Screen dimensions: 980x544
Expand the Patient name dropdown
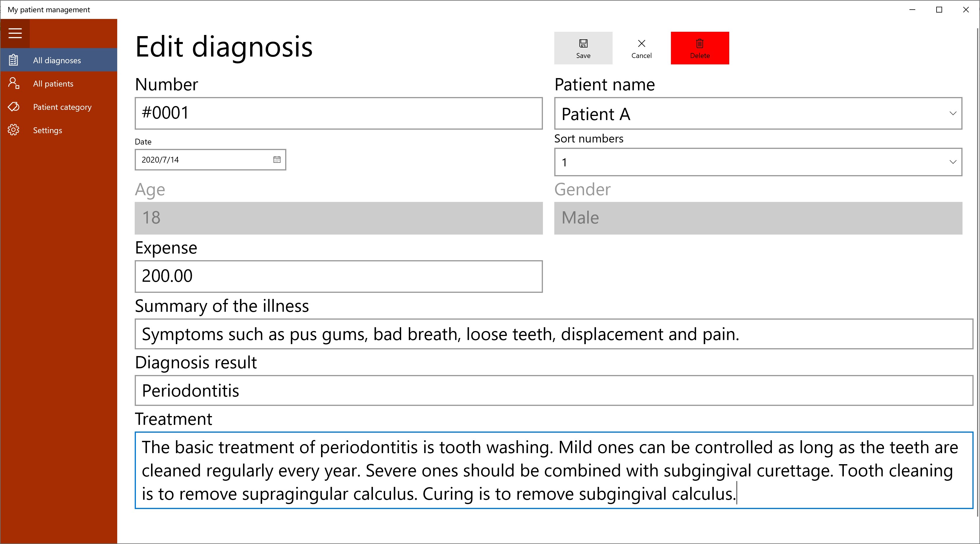click(x=953, y=113)
